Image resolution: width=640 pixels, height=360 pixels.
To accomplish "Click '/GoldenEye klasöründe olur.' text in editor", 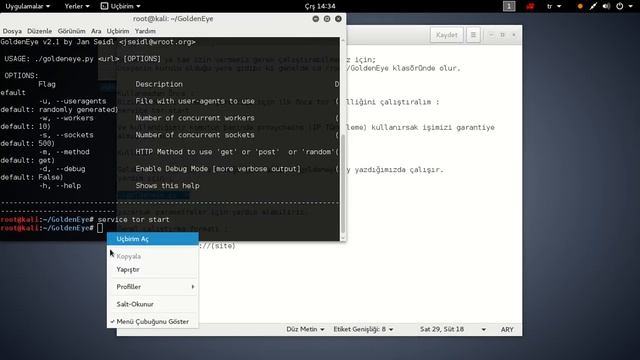I will click(403, 68).
